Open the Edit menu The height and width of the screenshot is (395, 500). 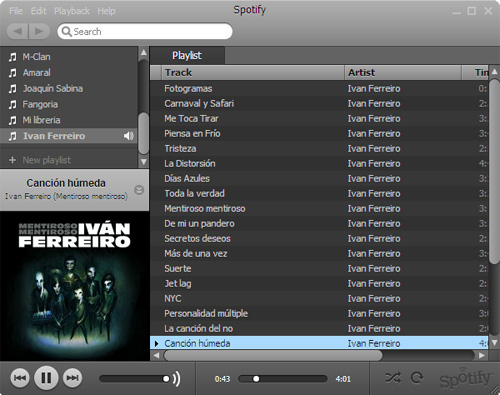pos(38,11)
